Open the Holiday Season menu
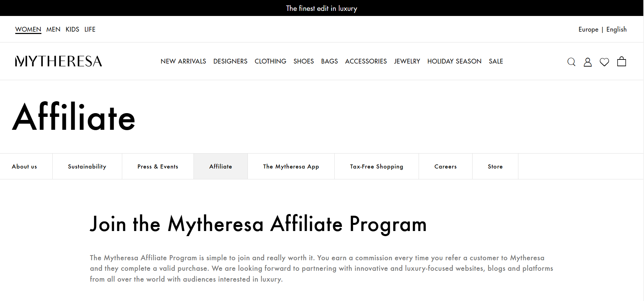Viewport: 644px width, 301px height. [455, 61]
